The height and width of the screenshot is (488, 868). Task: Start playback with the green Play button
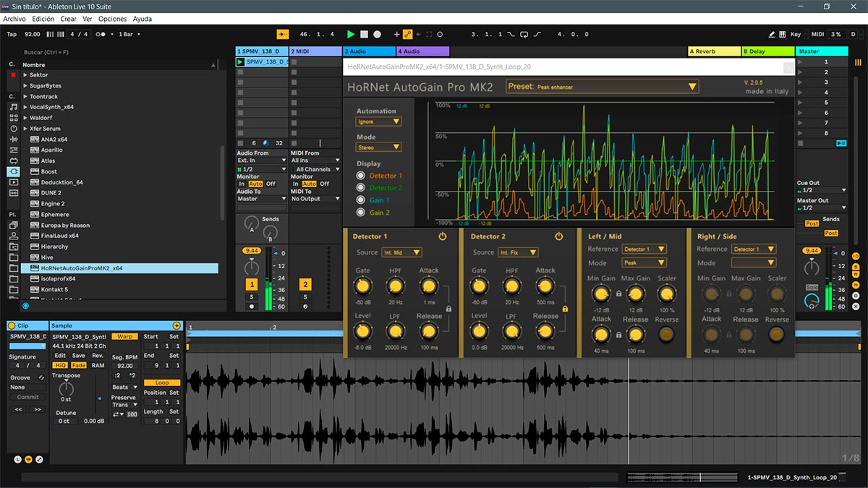click(351, 34)
